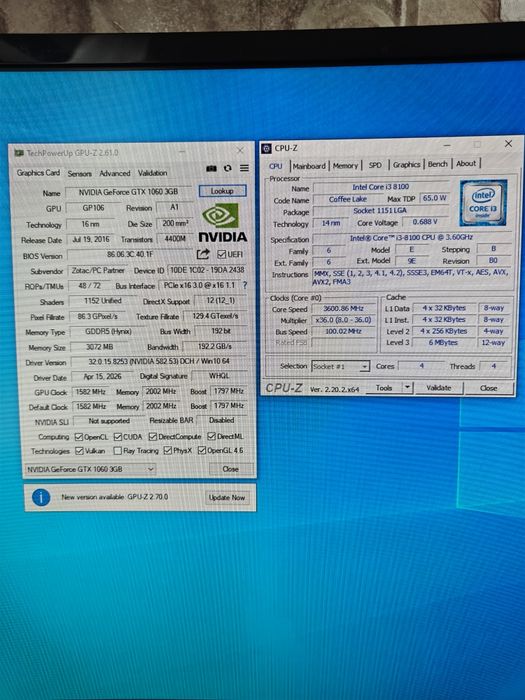Toggle the OpenCL checkbox
Image resolution: width=525 pixels, height=700 pixels.
[x=79, y=437]
